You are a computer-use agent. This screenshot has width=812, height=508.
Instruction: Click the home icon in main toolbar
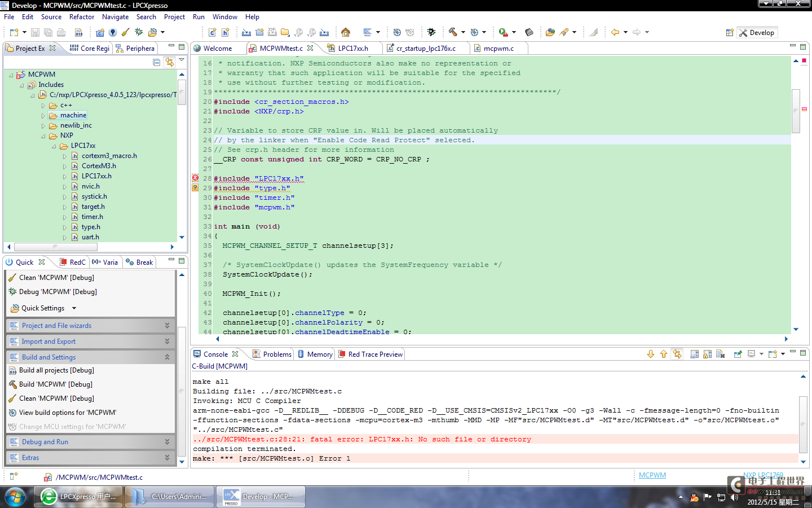(x=346, y=32)
